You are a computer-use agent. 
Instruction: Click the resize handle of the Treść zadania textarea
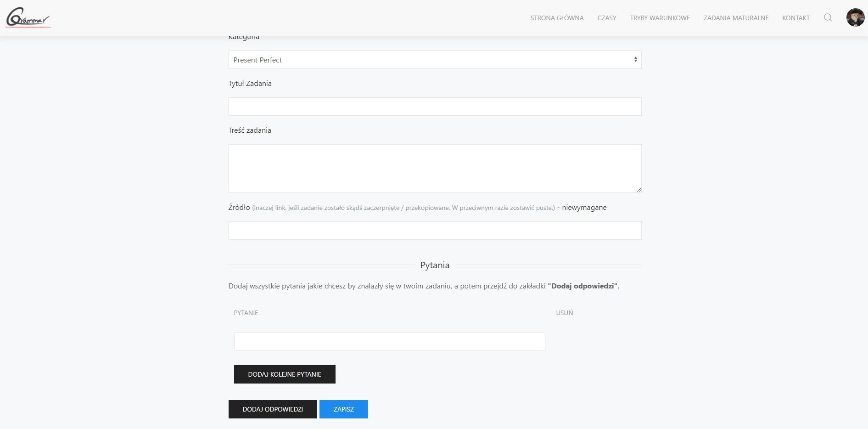(638, 190)
